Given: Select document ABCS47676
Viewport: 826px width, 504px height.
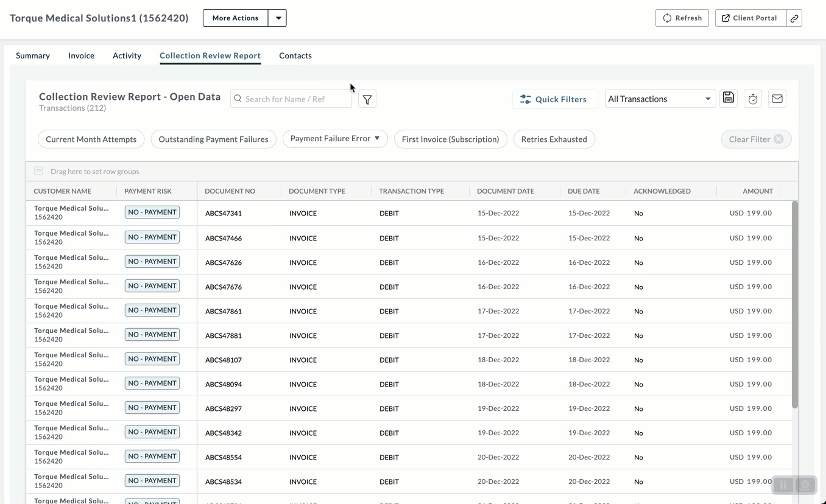Looking at the screenshot, I should [224, 287].
